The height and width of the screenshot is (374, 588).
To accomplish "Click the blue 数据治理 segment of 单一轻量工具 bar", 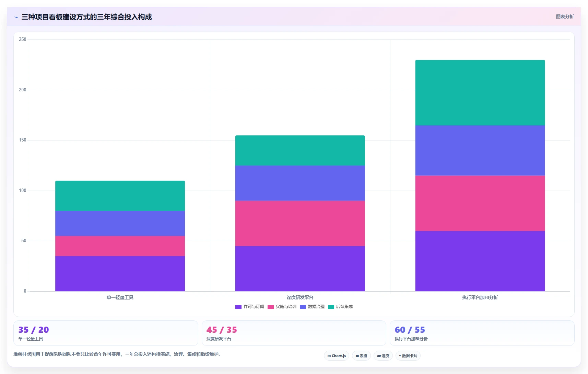I will [120, 223].
